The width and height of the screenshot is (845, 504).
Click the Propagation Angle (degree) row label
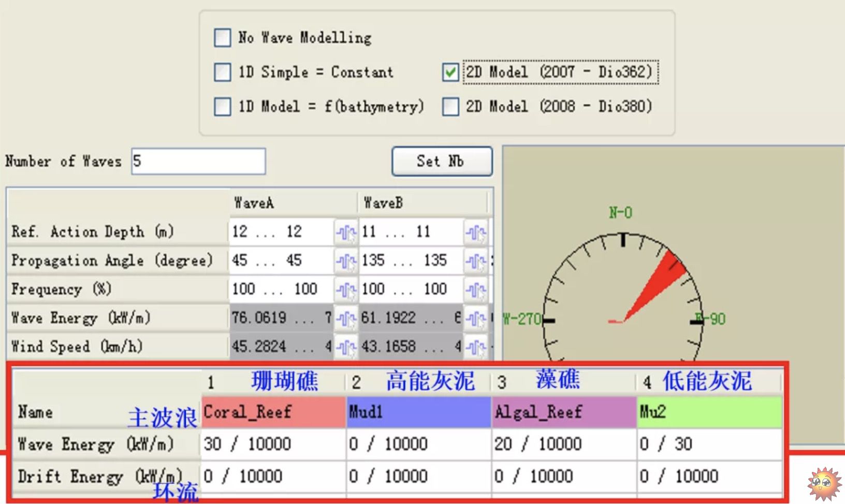pyautogui.click(x=112, y=260)
